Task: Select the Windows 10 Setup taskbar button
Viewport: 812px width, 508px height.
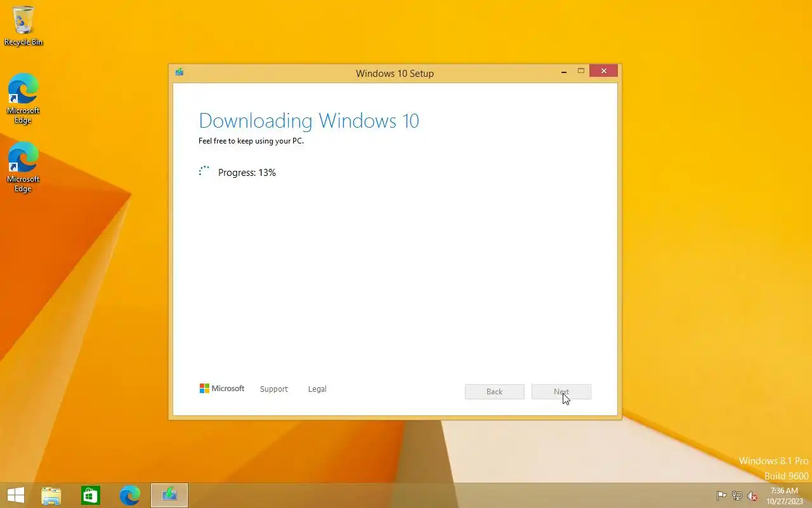Action: 169,495
